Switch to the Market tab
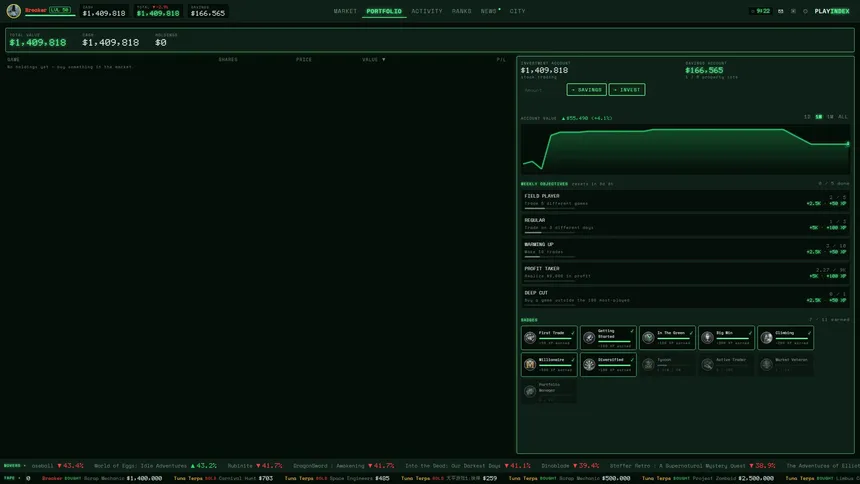This screenshot has height=484, width=860. point(345,11)
